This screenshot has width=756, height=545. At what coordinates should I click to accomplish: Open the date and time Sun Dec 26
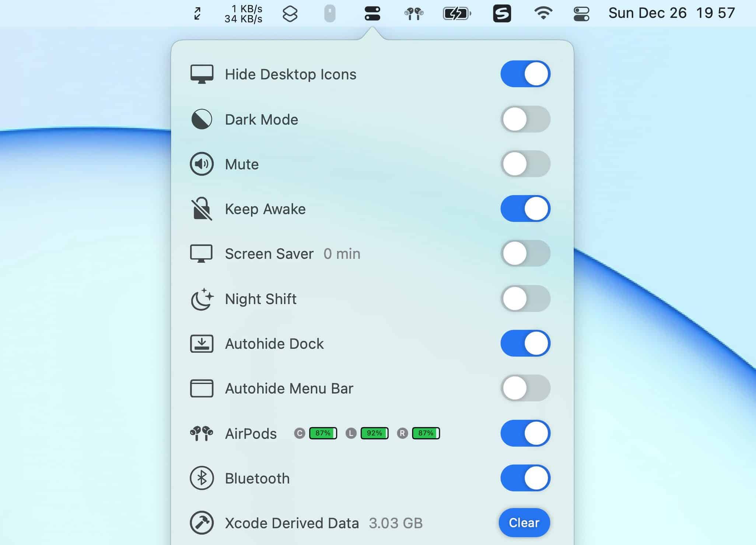[x=671, y=13]
